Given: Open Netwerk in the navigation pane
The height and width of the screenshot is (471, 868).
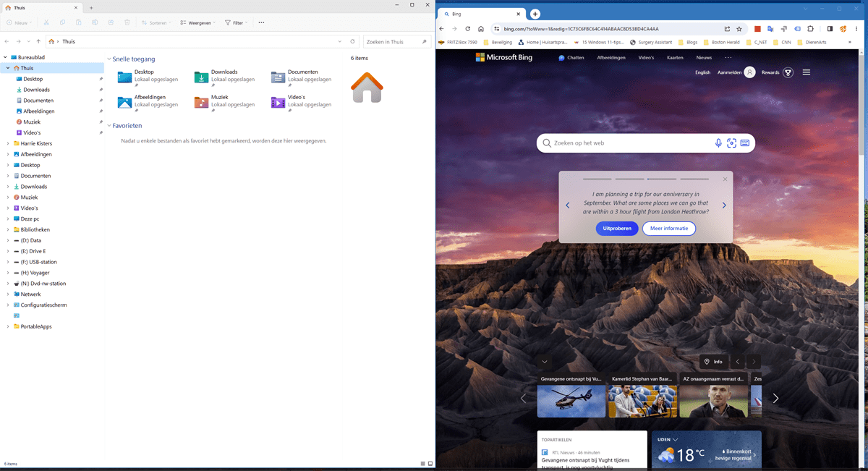Looking at the screenshot, I should point(31,294).
